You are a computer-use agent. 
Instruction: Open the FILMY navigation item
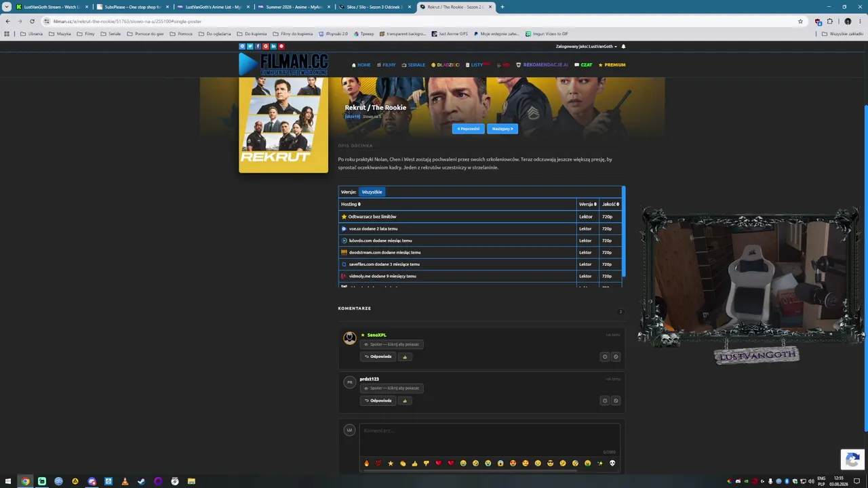point(387,65)
